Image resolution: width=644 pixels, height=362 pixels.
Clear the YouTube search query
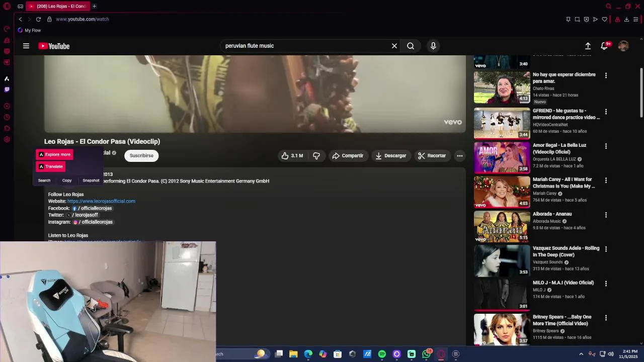click(394, 46)
